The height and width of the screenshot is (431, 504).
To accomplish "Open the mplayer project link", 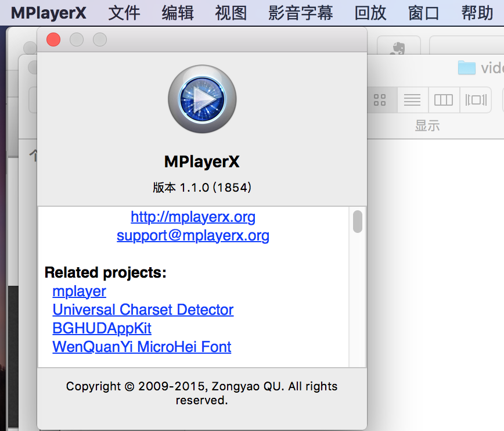I will pyautogui.click(x=79, y=292).
